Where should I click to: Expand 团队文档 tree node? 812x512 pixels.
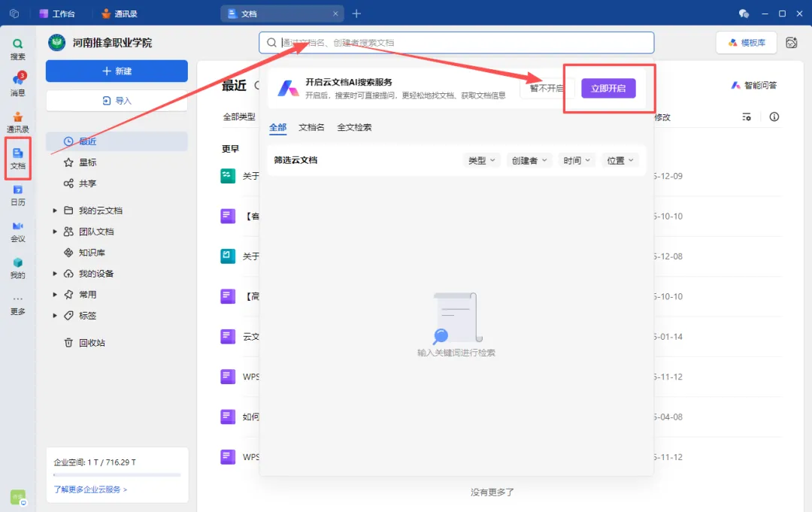[54, 232]
